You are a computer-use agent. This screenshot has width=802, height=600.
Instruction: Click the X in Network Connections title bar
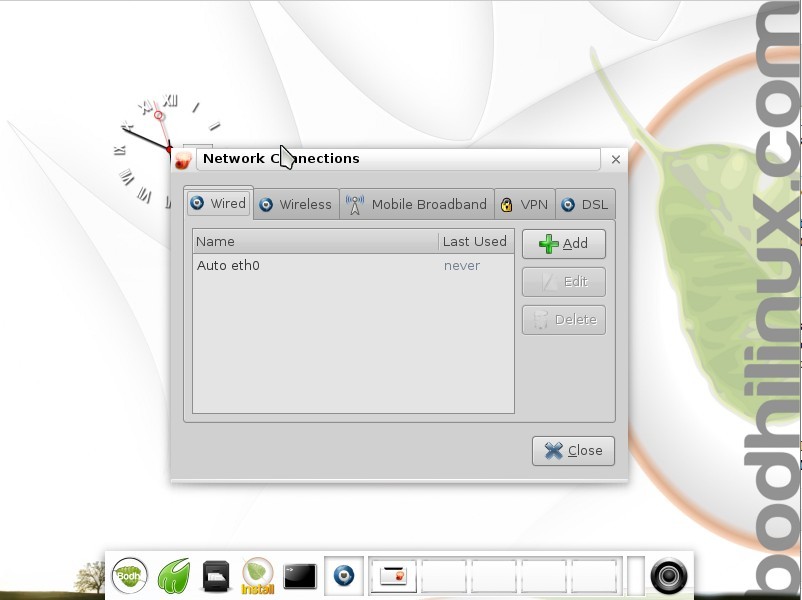[616, 160]
